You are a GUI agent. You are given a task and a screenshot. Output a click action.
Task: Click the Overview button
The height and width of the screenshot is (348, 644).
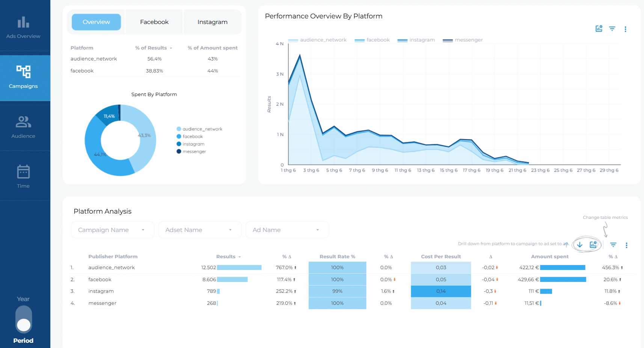(x=97, y=22)
